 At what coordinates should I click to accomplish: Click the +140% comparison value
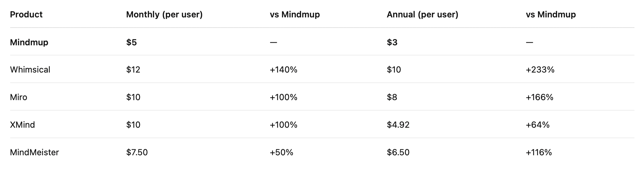(x=284, y=70)
